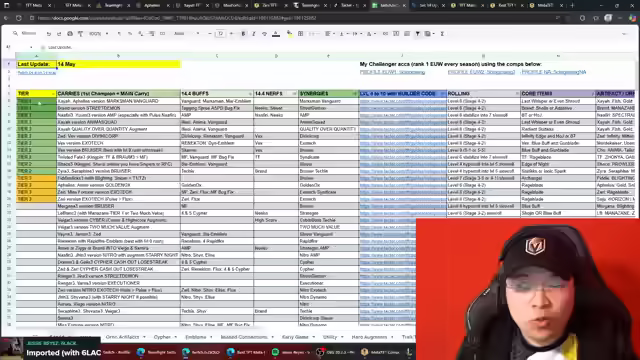This screenshot has width=640, height=360.
Task: Open the yellow fill color picker
Action: 289,34
